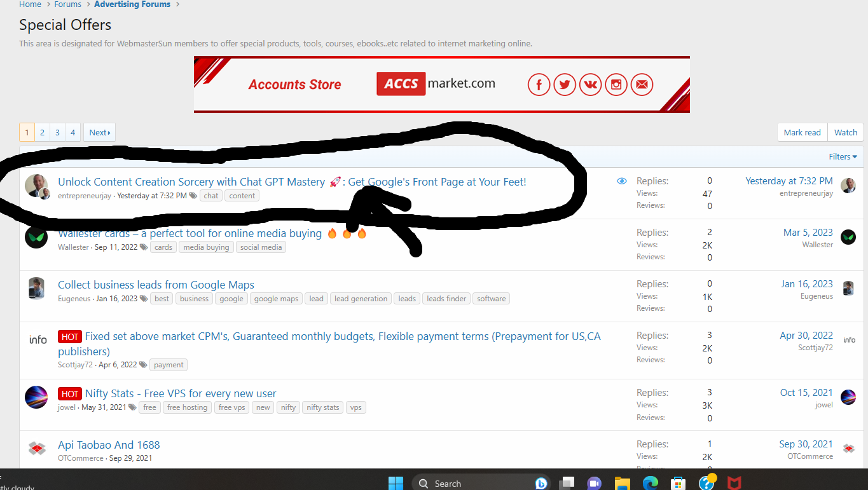The image size is (868, 490).
Task: Select the 'lead generation' tag
Action: (361, 299)
